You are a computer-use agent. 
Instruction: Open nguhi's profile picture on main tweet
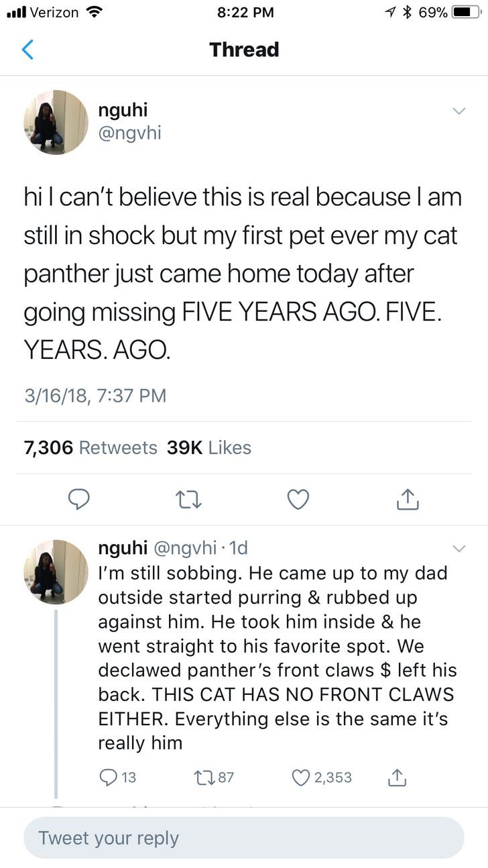56,122
